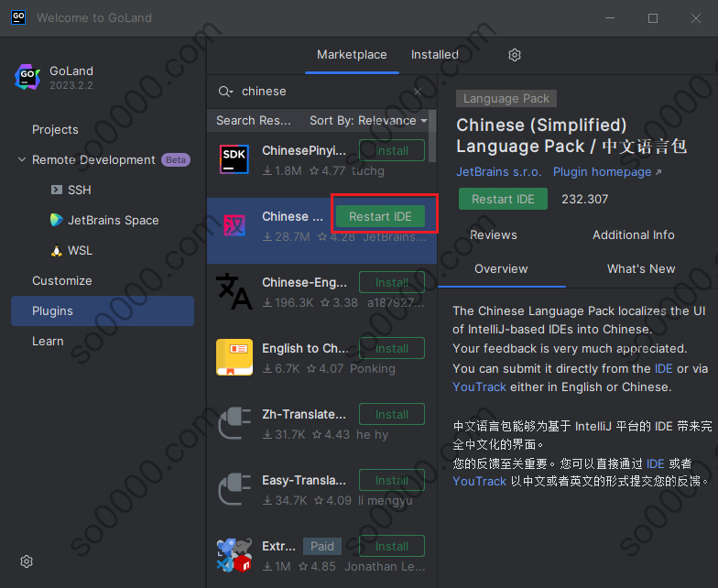Select WSL in the sidebar

(x=81, y=251)
